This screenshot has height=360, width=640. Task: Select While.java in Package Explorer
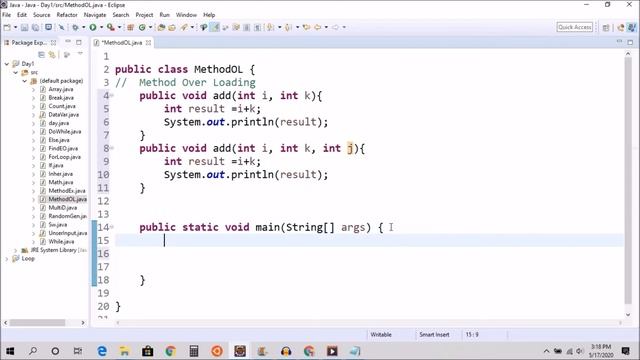61,242
